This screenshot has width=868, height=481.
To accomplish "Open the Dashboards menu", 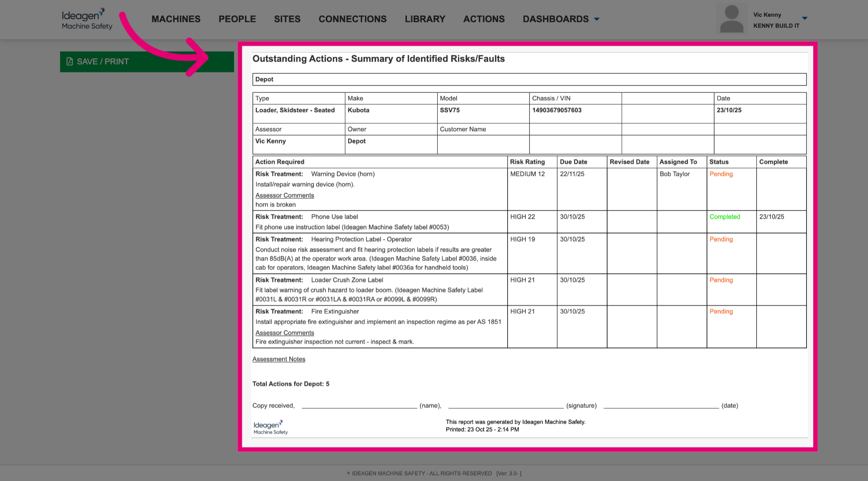I will 556,19.
